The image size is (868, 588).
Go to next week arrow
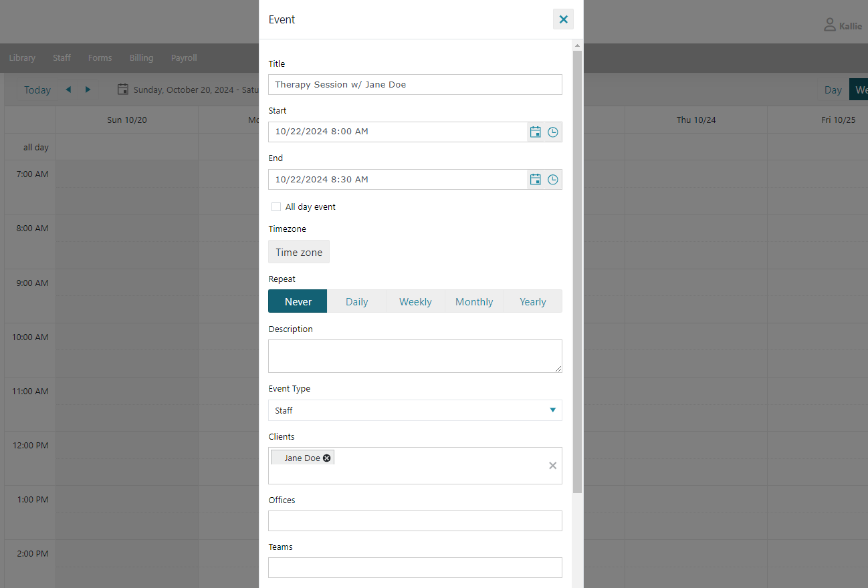point(88,90)
